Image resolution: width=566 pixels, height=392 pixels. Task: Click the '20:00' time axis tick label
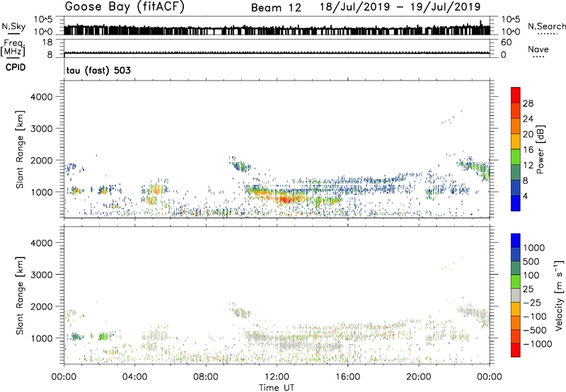[418, 377]
